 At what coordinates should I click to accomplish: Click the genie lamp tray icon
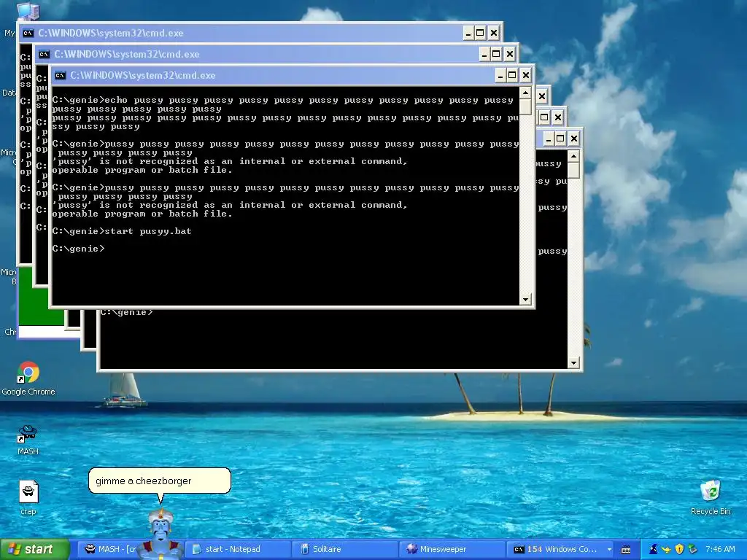[666, 549]
